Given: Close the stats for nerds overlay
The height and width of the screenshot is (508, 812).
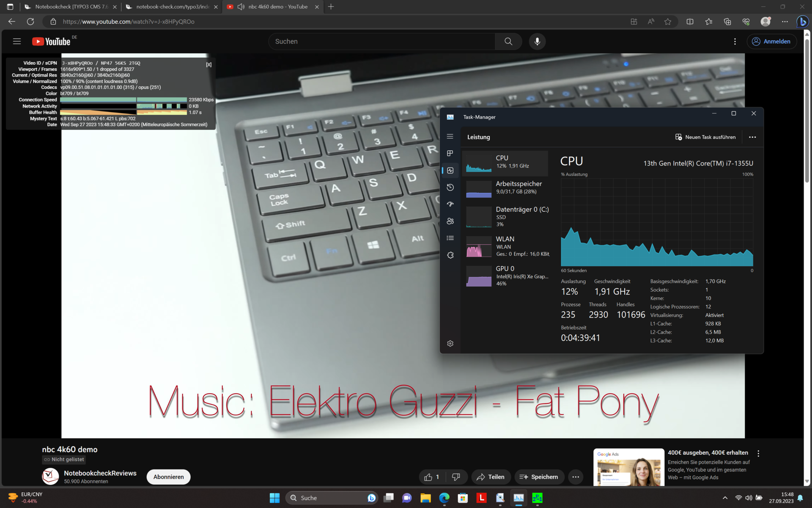Looking at the screenshot, I should pos(208,64).
